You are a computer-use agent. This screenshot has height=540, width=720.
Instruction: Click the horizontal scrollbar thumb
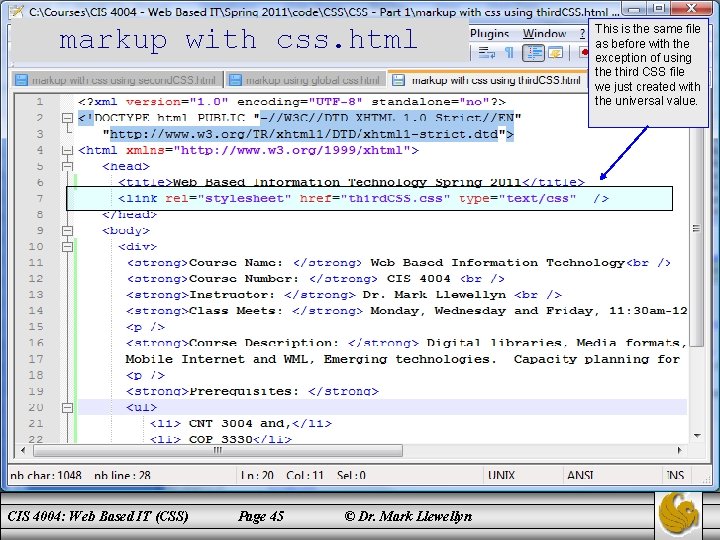tap(218, 450)
